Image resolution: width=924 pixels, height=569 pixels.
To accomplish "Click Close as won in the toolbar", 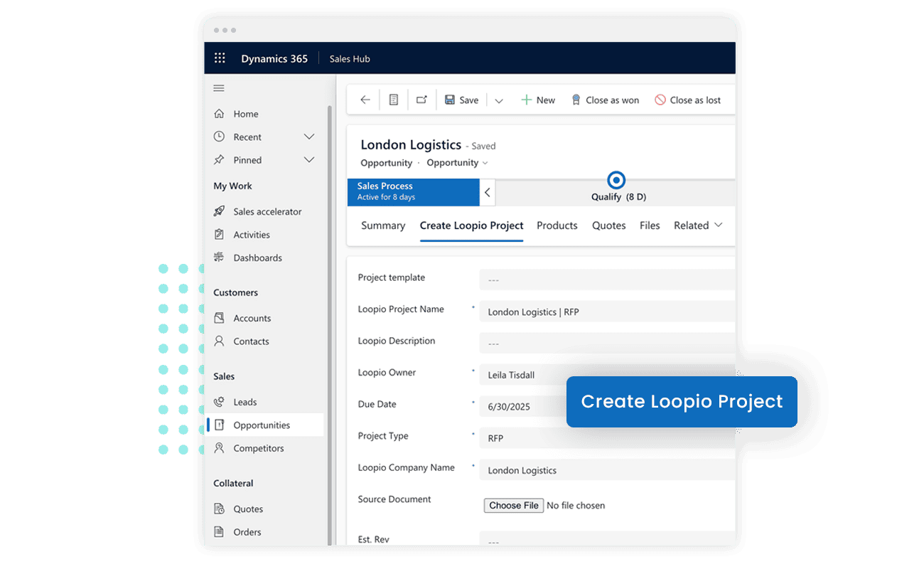I will pos(605,100).
